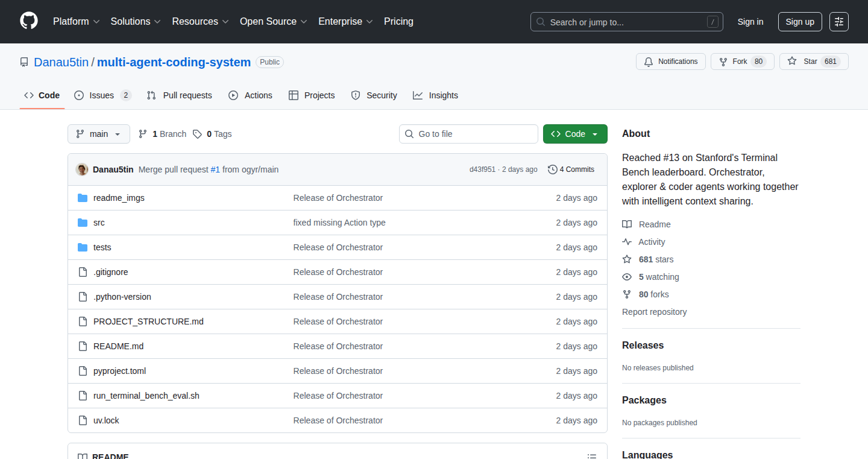Focus the Search or jump to field
This screenshot has width=868, height=459.
627,22
